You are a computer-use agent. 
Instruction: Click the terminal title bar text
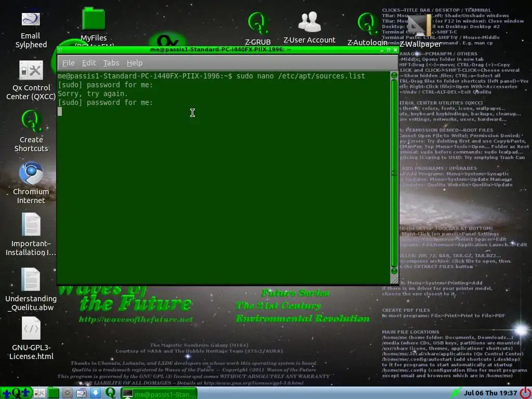coord(220,49)
